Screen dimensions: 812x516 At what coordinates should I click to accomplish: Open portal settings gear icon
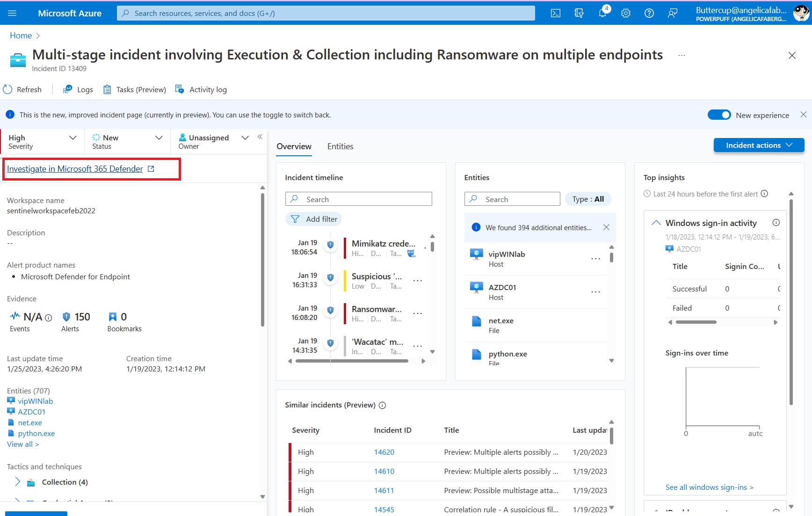[x=626, y=13]
